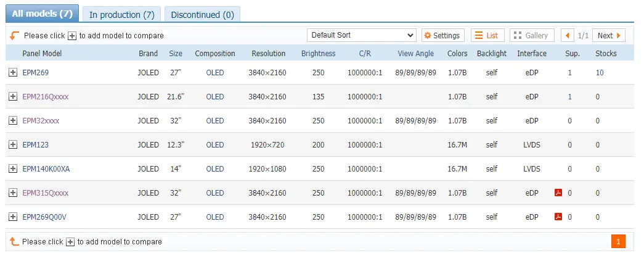Screen dimensions: 644x253
Task: Open the Default Sort dropdown
Action: point(361,35)
